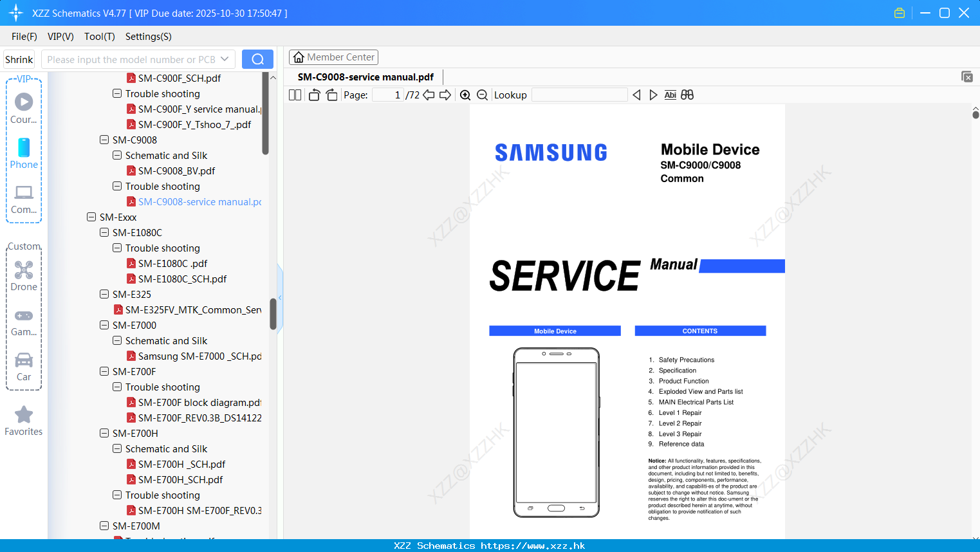Collapse the SM-Exxx node
The height and width of the screenshot is (552, 980).
pyautogui.click(x=91, y=217)
